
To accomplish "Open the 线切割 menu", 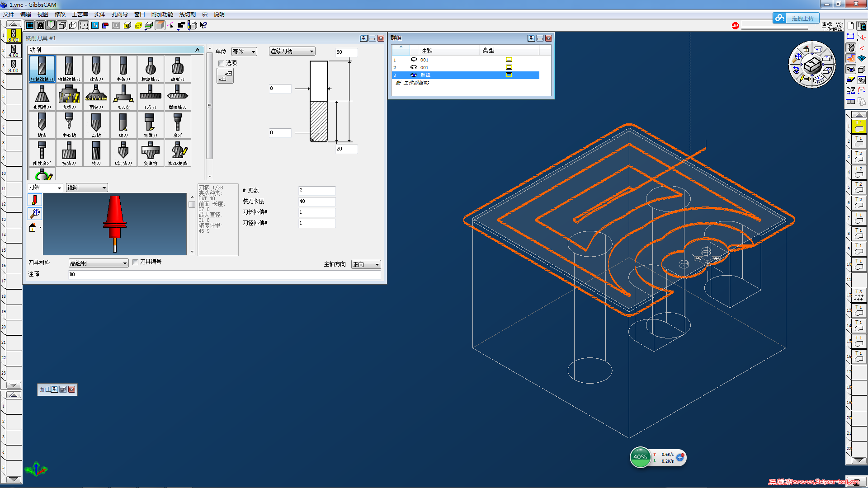I will [187, 14].
